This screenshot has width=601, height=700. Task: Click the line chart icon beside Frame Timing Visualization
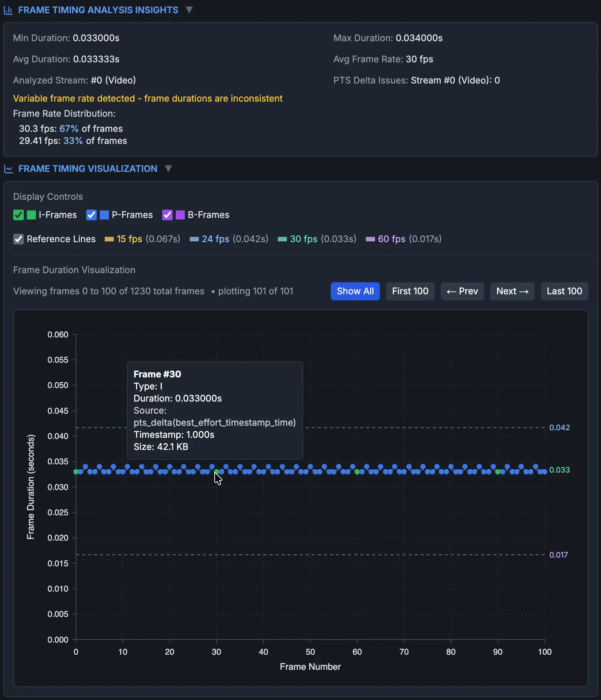pos(8,169)
